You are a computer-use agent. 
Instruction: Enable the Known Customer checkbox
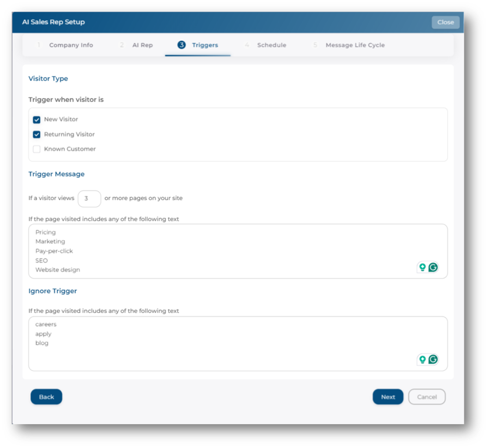37,149
